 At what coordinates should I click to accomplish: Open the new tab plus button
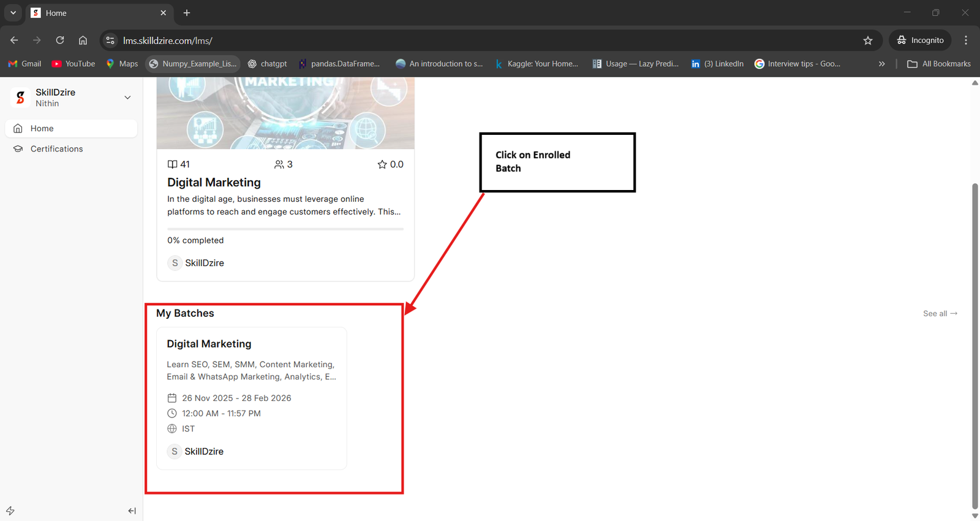[187, 13]
